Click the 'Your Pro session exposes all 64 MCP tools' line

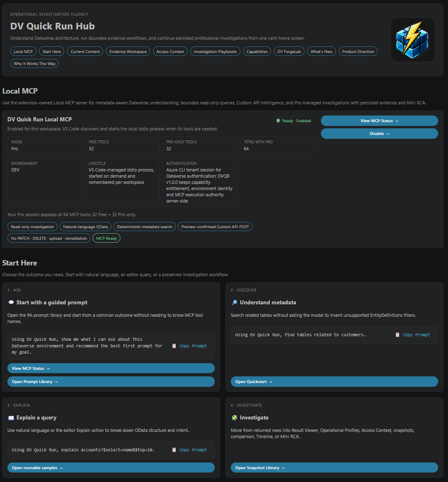pos(72,214)
